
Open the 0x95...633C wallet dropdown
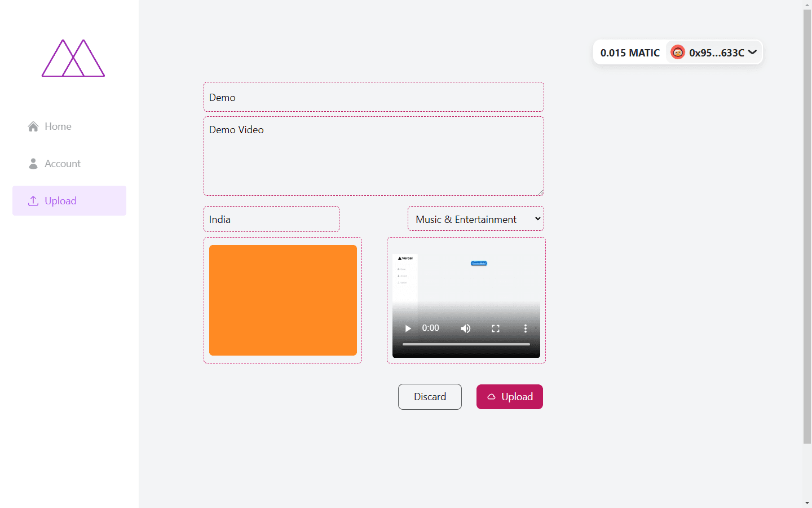coord(714,52)
